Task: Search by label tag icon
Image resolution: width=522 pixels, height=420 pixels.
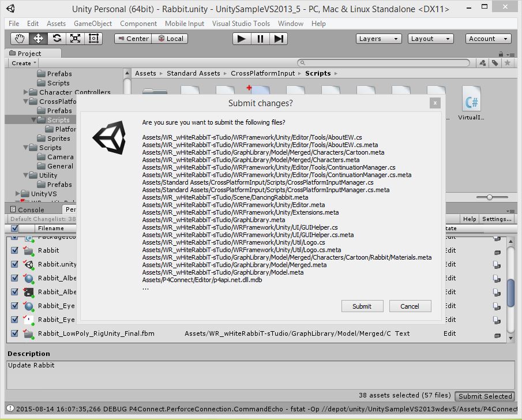Action: tap(495, 63)
